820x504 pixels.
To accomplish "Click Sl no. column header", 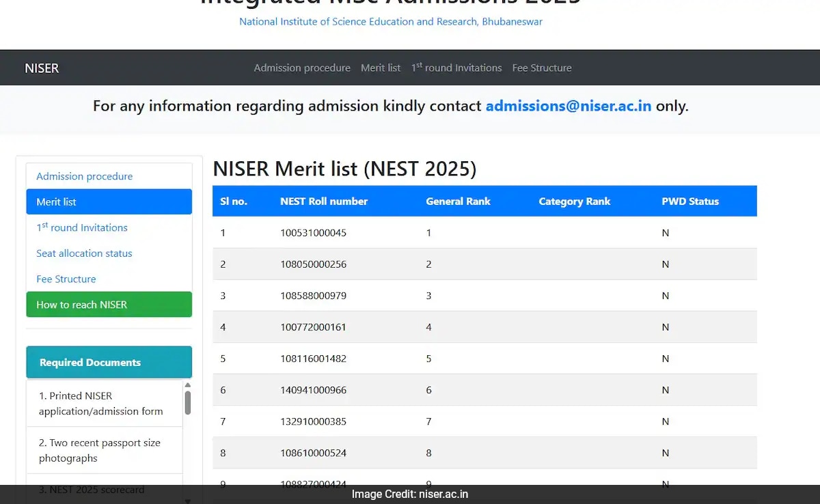I will click(234, 201).
